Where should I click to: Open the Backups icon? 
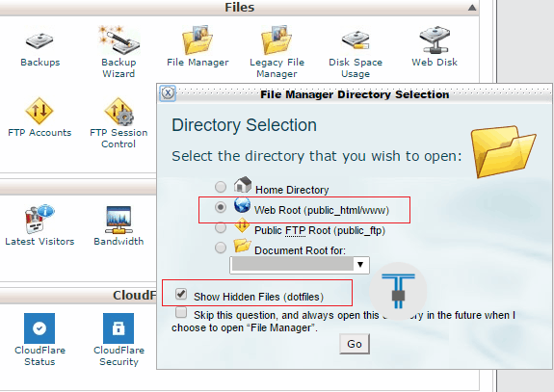click(x=40, y=40)
